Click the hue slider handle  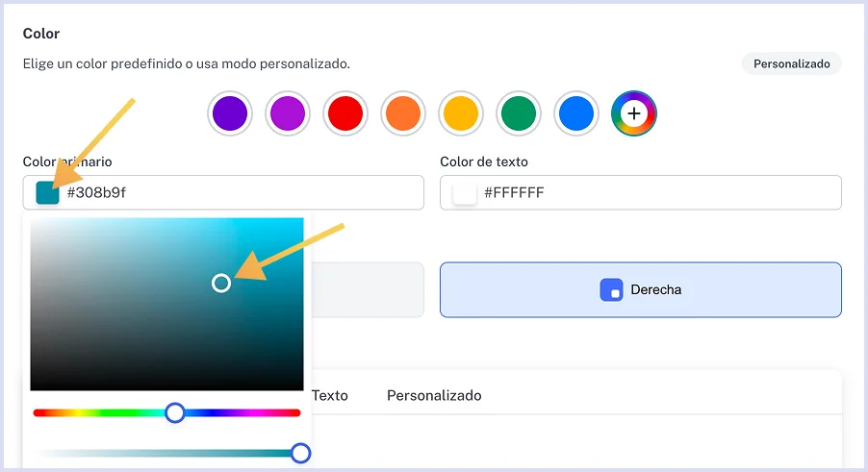pyautogui.click(x=174, y=412)
